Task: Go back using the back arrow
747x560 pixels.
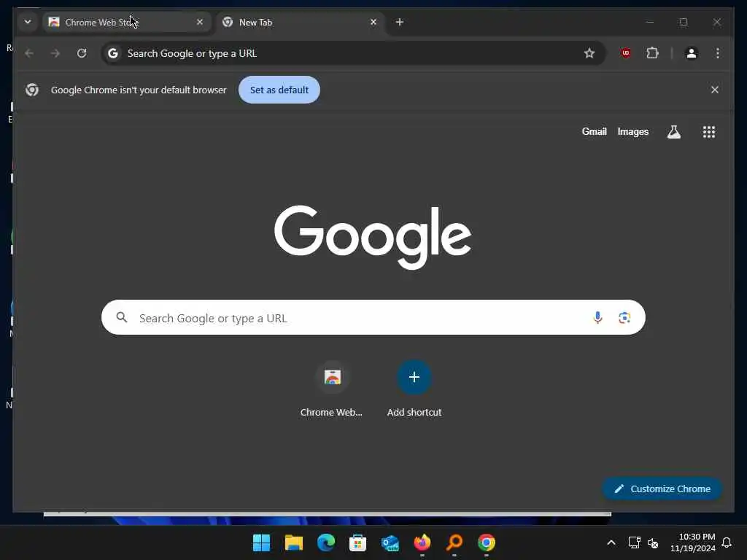Action: [x=29, y=53]
